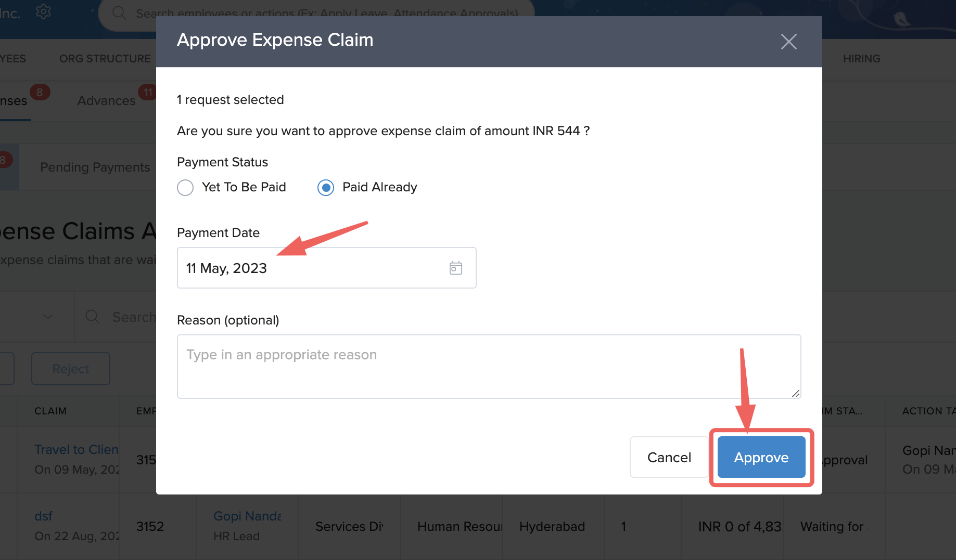
Task: Click the table search magnifier icon
Action: pyautogui.click(x=93, y=317)
